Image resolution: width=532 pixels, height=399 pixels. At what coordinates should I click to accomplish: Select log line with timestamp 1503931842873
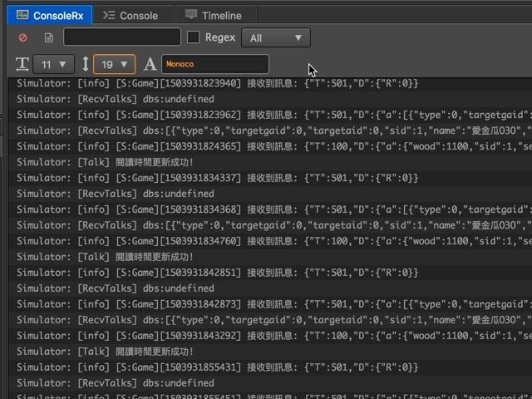270,304
